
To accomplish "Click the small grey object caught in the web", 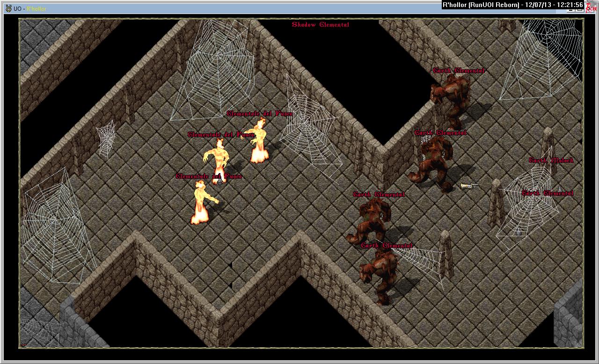I will point(518,231).
